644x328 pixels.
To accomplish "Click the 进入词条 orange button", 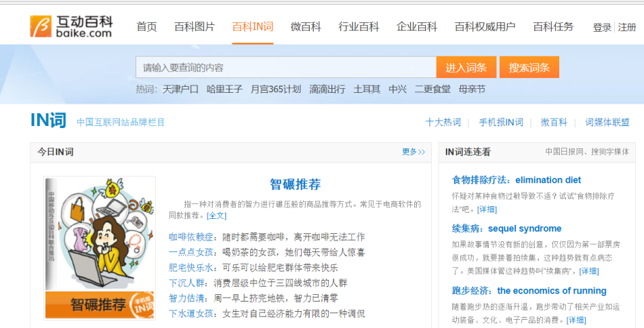I will click(x=466, y=67).
